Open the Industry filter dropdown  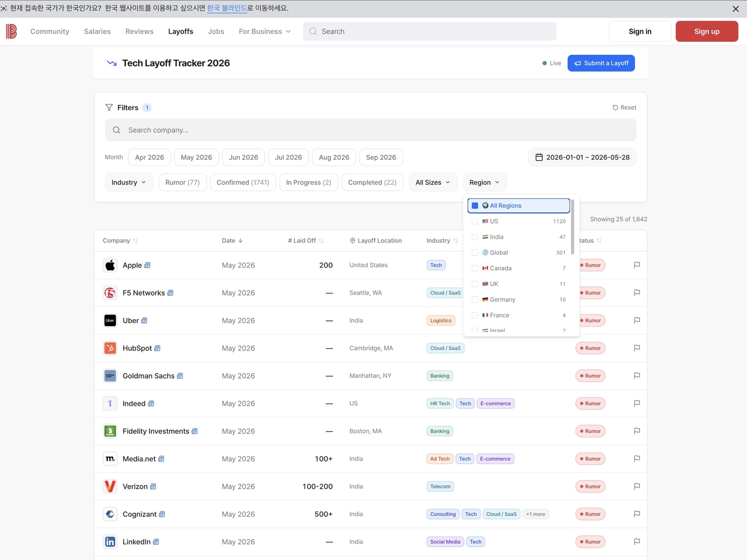[129, 183]
